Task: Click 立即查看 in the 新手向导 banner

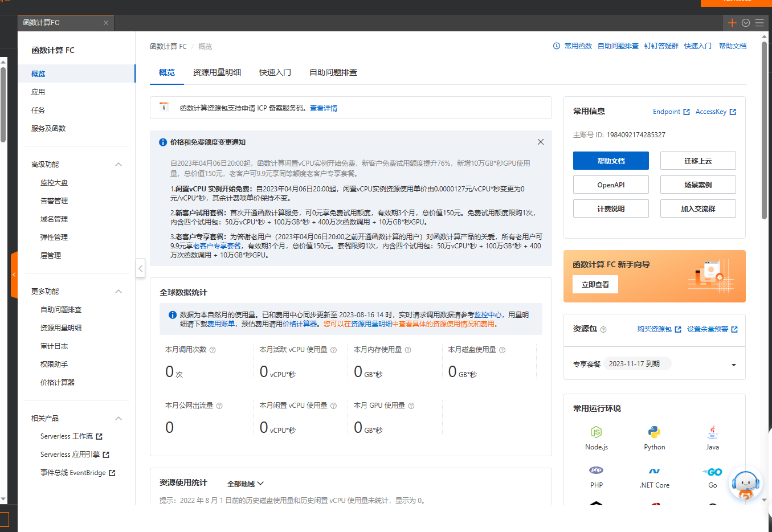Action: tap(595, 284)
